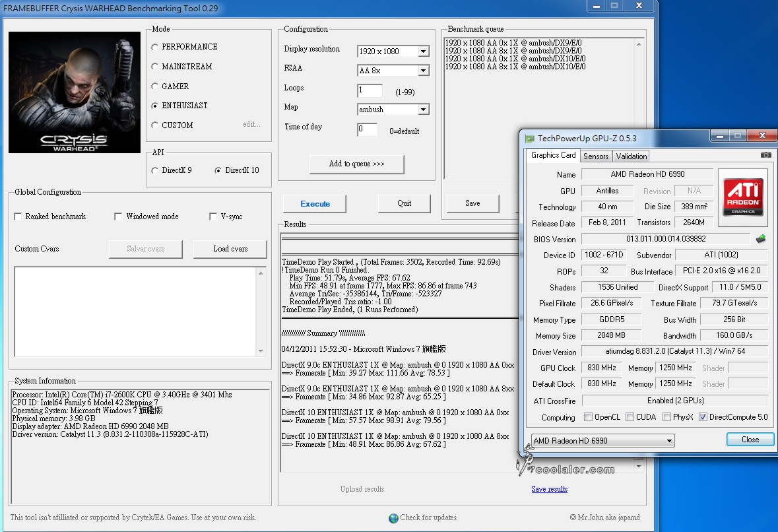Click the Custom Cvars scrollbar down arrow
778x532 pixels.
click(x=261, y=351)
